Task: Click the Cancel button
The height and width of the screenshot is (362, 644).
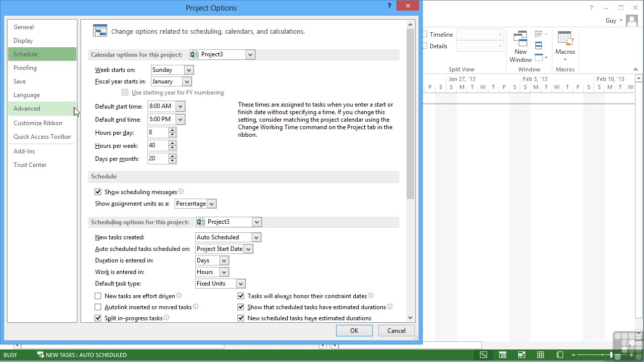Action: (x=396, y=331)
